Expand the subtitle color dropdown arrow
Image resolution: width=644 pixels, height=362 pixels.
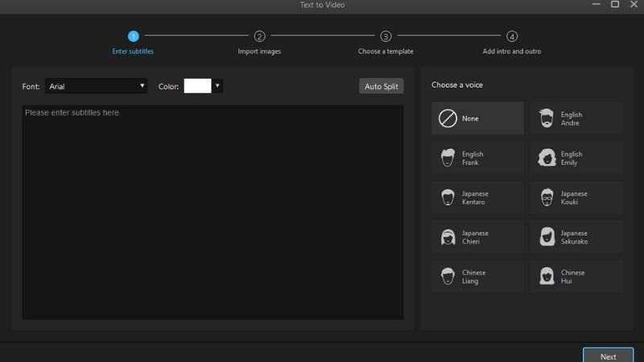(x=217, y=86)
